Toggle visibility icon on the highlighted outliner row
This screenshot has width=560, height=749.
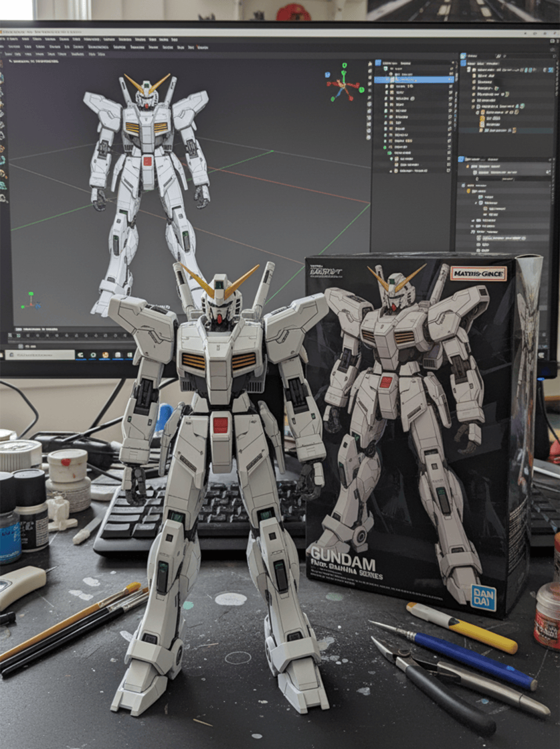449,80
